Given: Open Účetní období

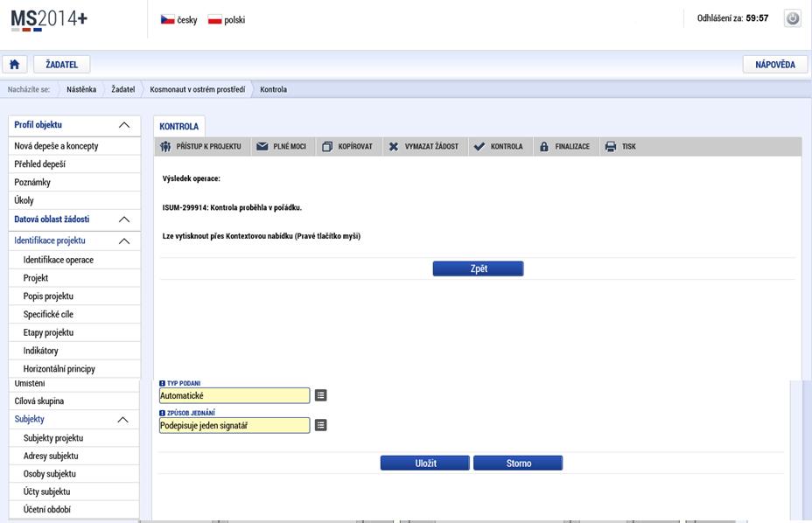Looking at the screenshot, I should coord(74,510).
